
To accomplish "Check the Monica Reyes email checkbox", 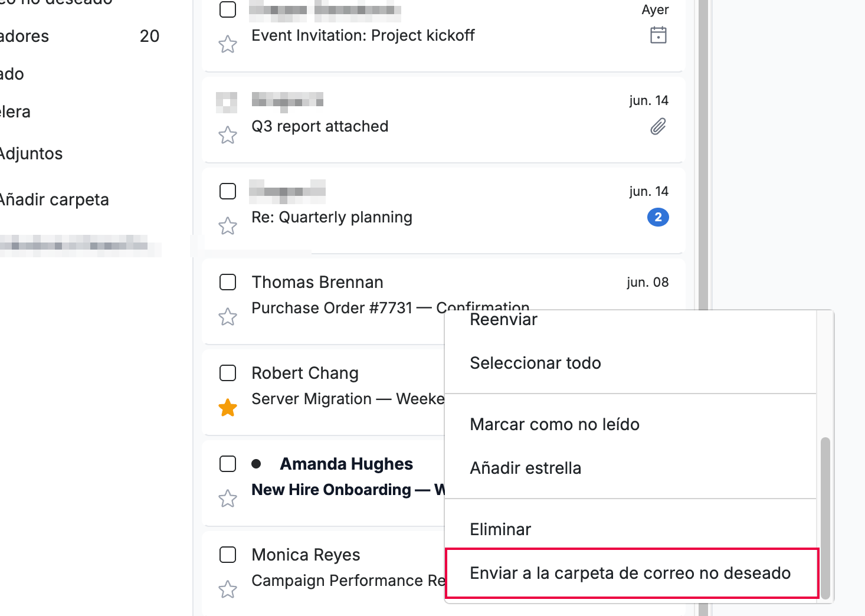I will coord(228,555).
